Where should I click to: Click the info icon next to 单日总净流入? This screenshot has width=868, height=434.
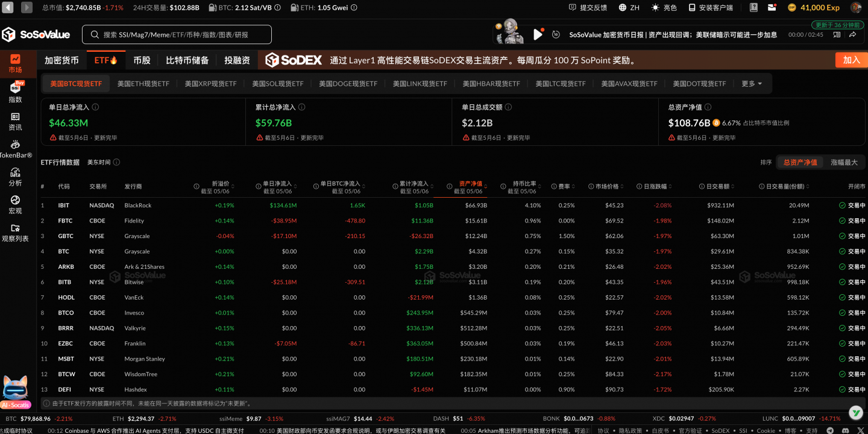pos(95,107)
